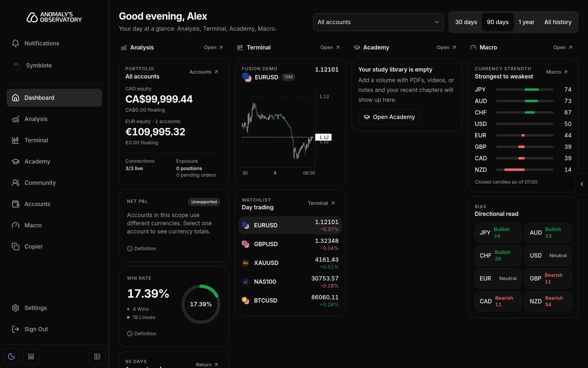Collapse the sidebar with the panel icon
588x368 pixels.
97,356
